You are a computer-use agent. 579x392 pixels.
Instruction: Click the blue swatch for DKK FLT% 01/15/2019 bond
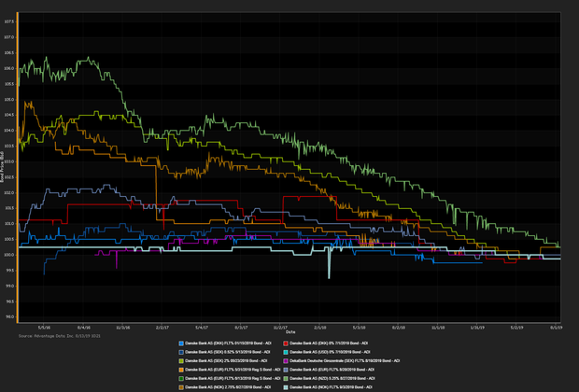pos(181,343)
